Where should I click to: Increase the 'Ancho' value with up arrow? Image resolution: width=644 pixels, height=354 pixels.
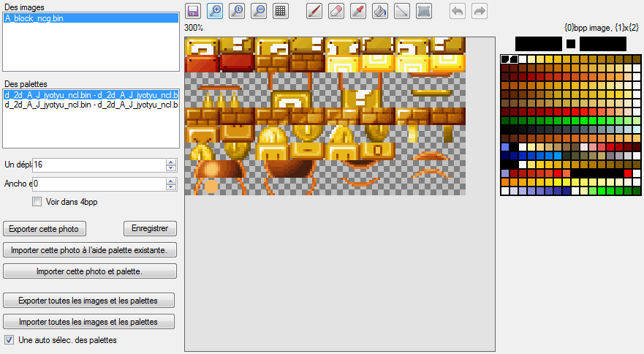tap(171, 181)
